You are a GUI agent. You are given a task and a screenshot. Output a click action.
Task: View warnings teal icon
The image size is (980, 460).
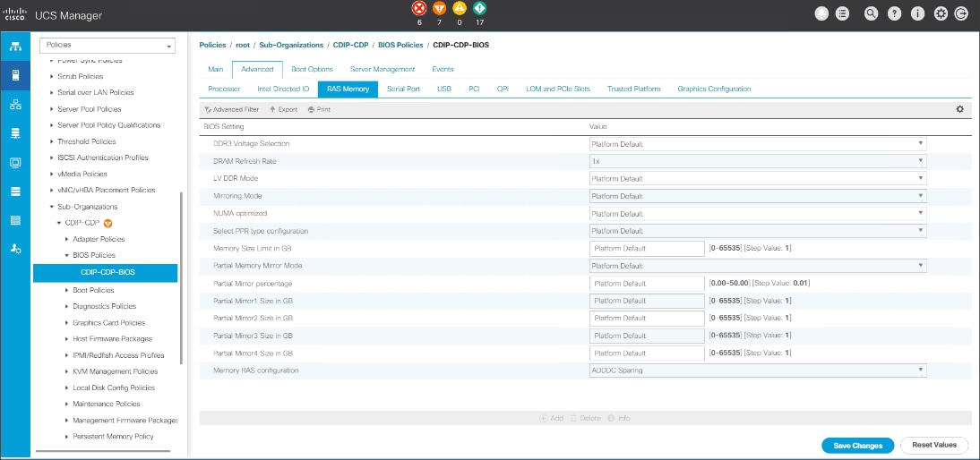pyautogui.click(x=479, y=9)
